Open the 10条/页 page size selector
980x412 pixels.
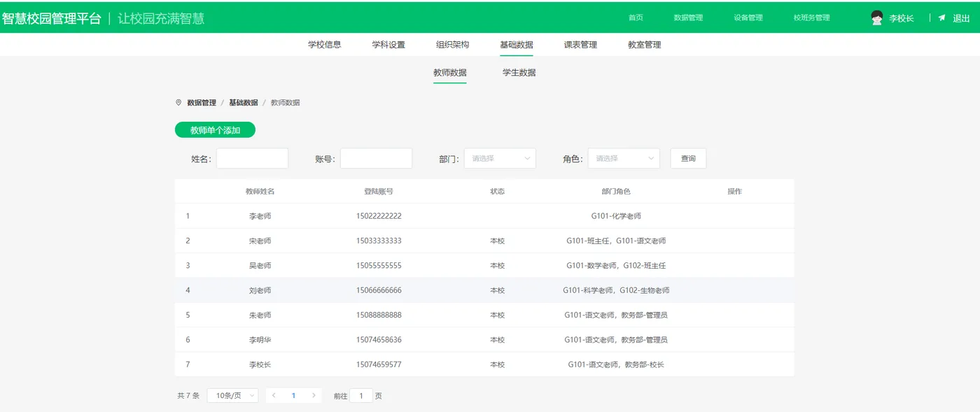[232, 395]
